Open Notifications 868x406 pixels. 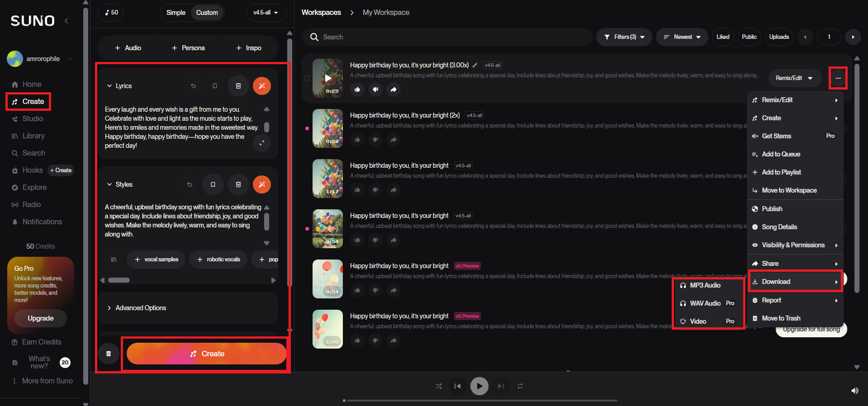coord(37,222)
